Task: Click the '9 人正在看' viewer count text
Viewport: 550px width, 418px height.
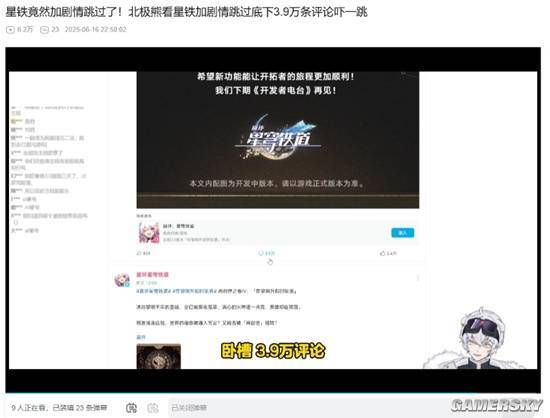Action: tap(30, 407)
